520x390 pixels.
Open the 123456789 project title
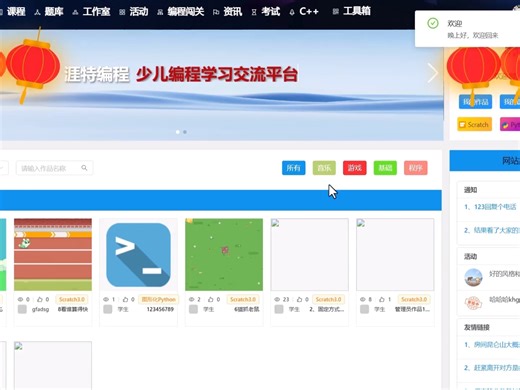(x=160, y=309)
